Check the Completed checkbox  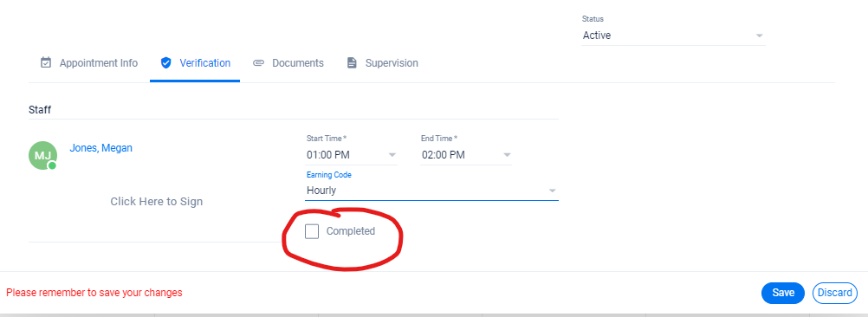(312, 231)
